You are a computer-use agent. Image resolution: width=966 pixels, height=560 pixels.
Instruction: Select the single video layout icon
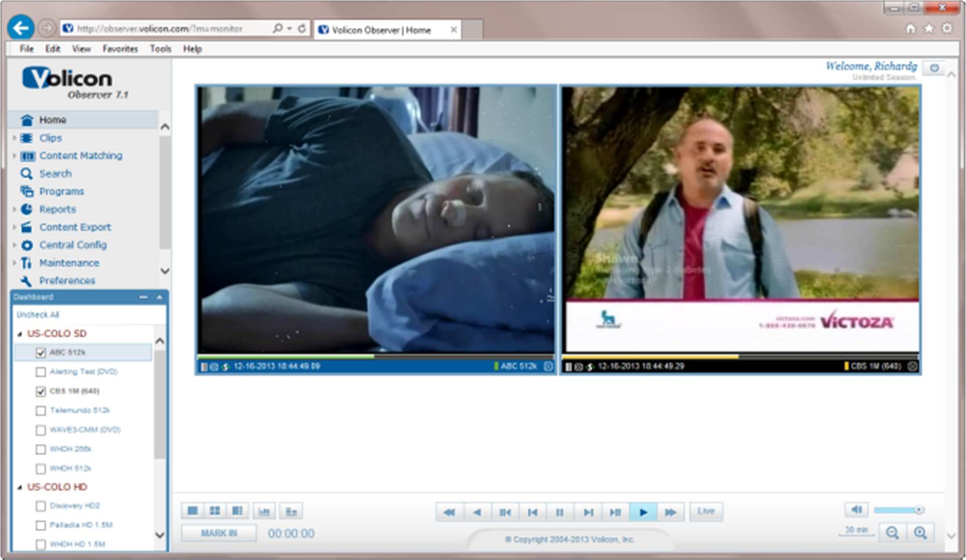coord(192,510)
